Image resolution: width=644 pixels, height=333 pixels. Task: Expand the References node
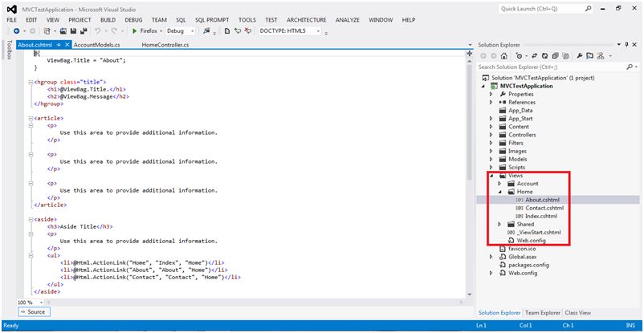[491, 102]
